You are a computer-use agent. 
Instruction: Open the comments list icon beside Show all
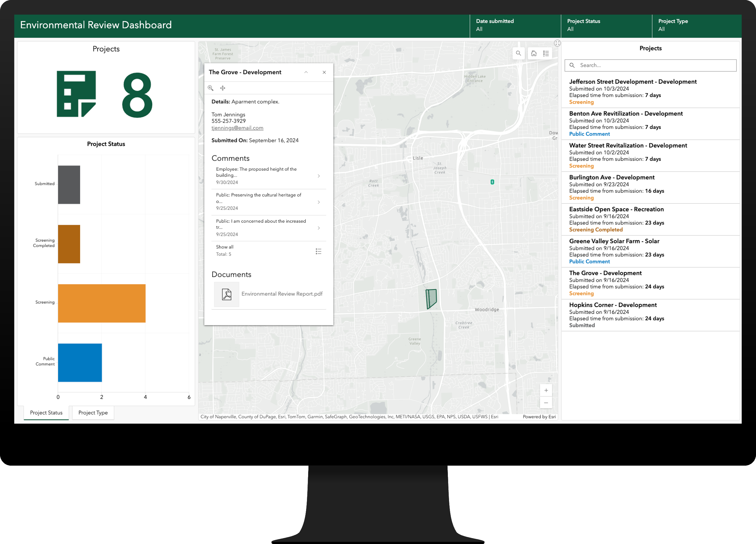coord(318,251)
